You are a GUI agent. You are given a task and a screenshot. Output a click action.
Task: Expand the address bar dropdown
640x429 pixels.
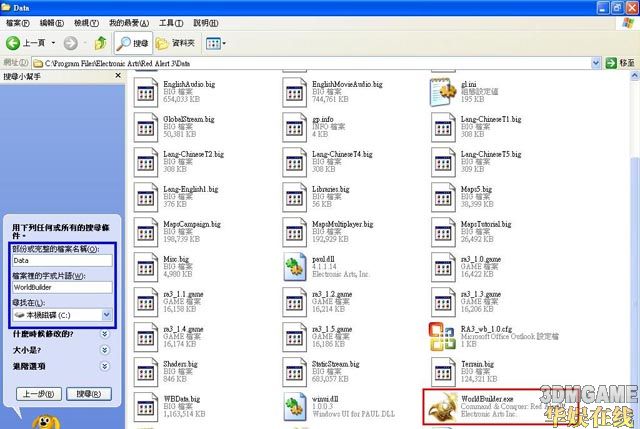(596, 63)
